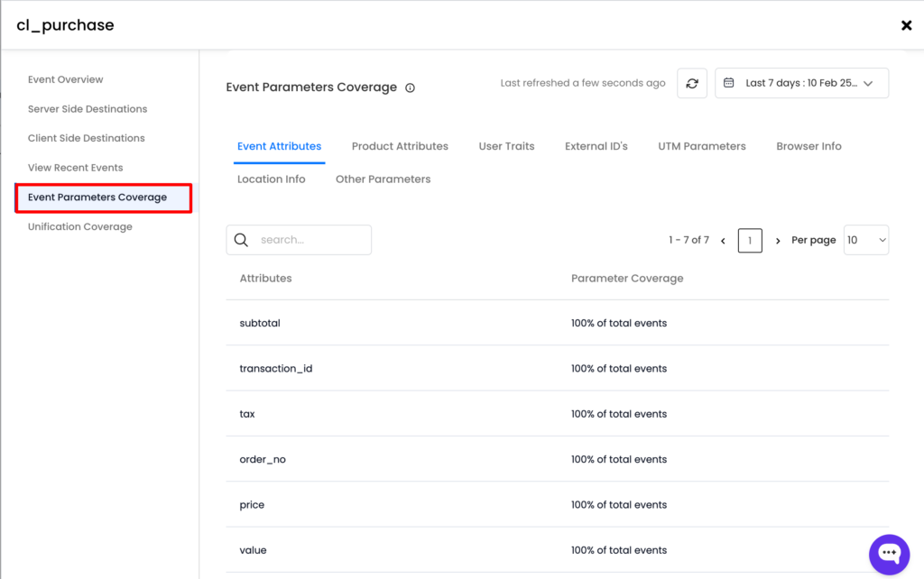Open Client Side Destinations in sidebar
This screenshot has width=924, height=579.
(86, 138)
